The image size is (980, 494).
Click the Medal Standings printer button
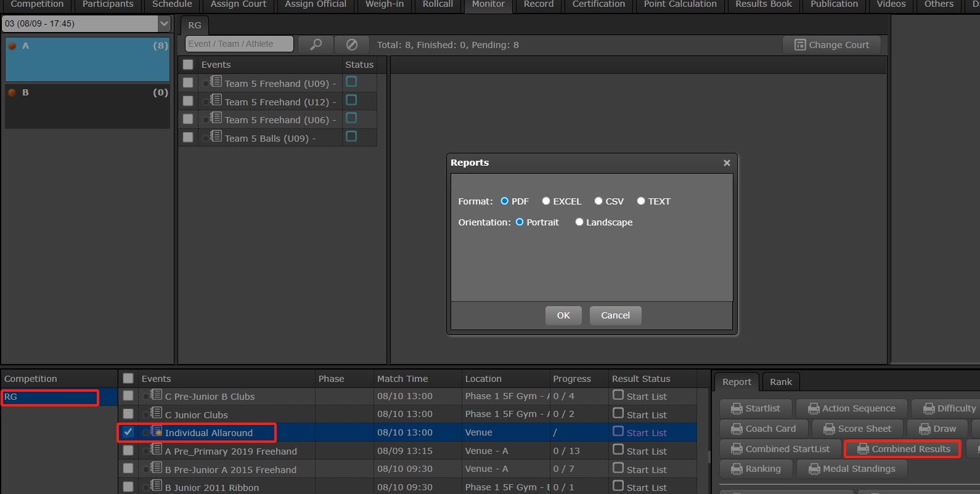click(852, 469)
